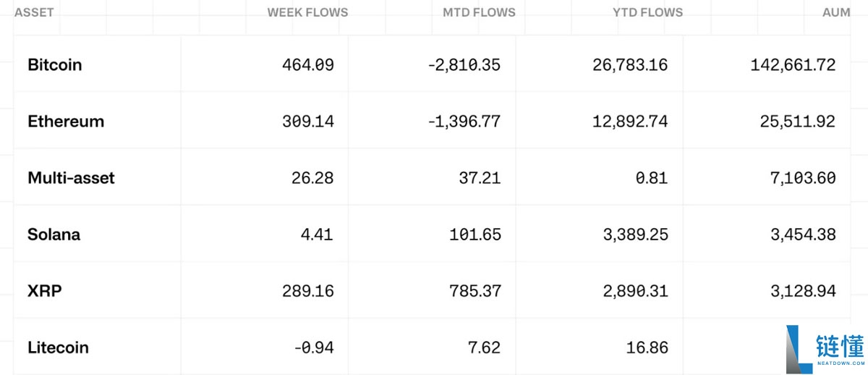Click the YTD FLOWS column header
This screenshot has width=868, height=375.
647,12
